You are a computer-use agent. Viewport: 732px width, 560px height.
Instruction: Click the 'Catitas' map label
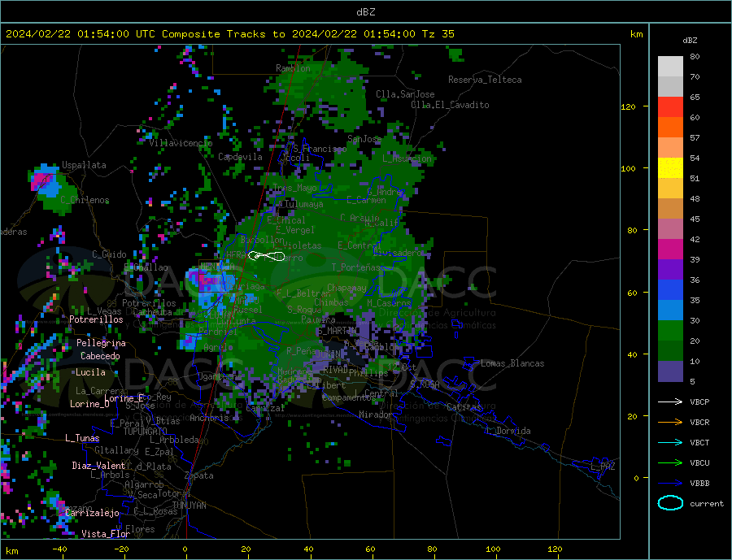pyautogui.click(x=464, y=407)
